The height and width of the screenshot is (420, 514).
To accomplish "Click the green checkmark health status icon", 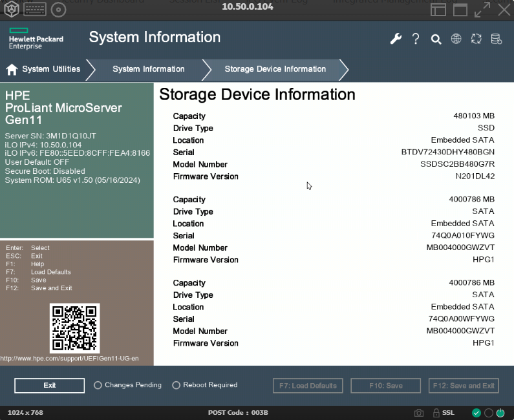I will [476, 413].
